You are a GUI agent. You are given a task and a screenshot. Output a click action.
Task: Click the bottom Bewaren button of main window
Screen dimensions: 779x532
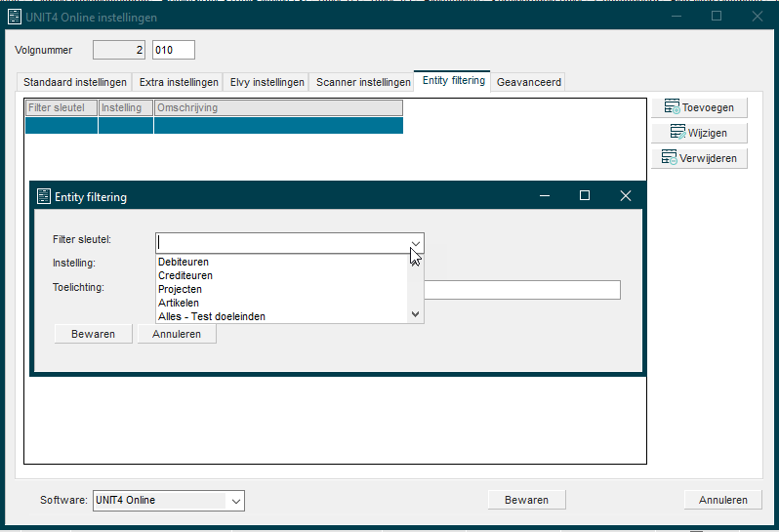526,500
